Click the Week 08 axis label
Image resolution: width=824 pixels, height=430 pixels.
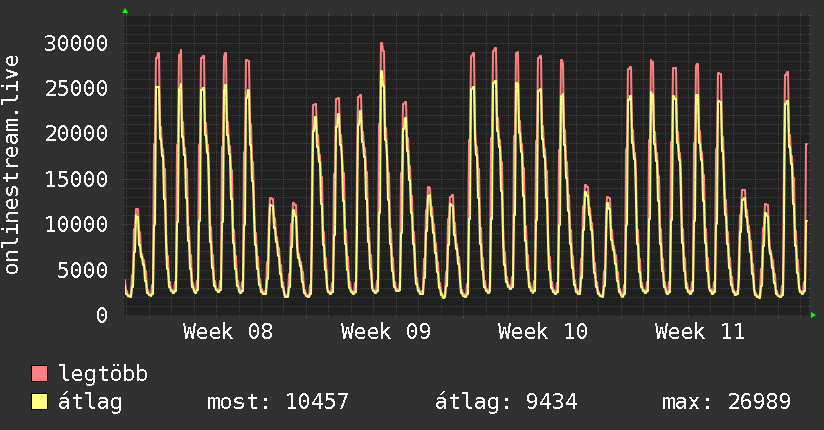click(228, 332)
